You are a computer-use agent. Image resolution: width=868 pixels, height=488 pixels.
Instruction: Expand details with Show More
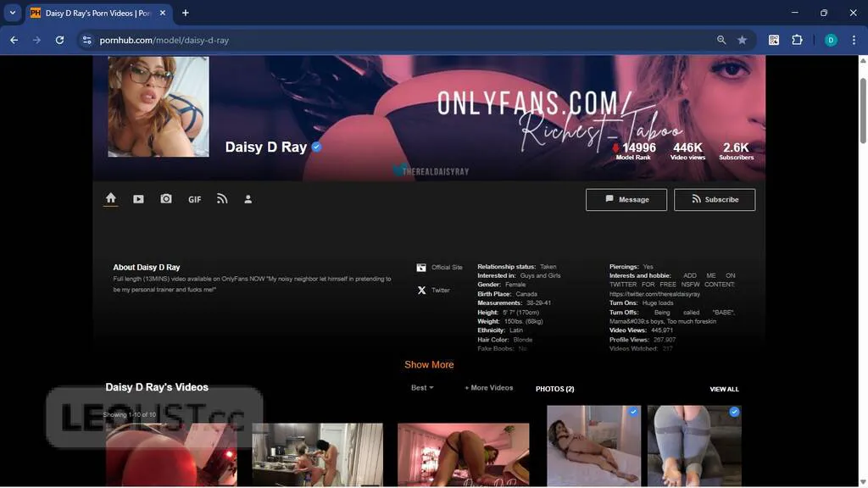point(429,364)
